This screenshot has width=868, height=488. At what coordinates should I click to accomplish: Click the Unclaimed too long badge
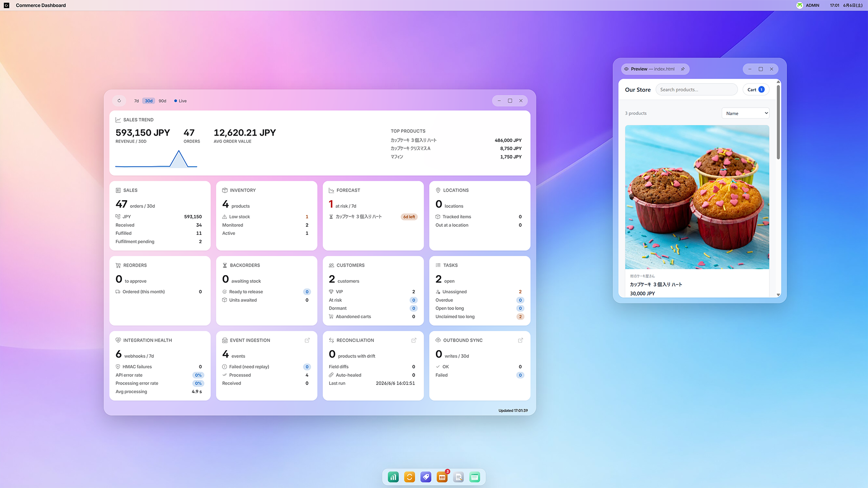pos(520,317)
